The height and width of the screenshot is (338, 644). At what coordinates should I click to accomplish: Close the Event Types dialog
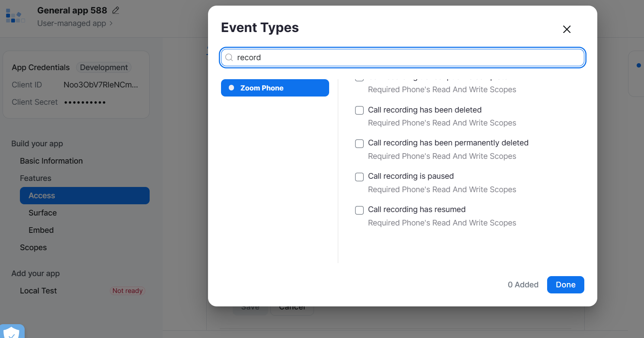567,29
